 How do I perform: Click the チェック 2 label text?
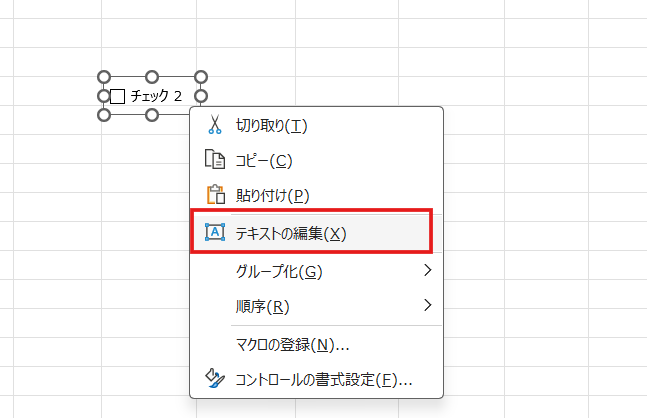[x=156, y=97]
